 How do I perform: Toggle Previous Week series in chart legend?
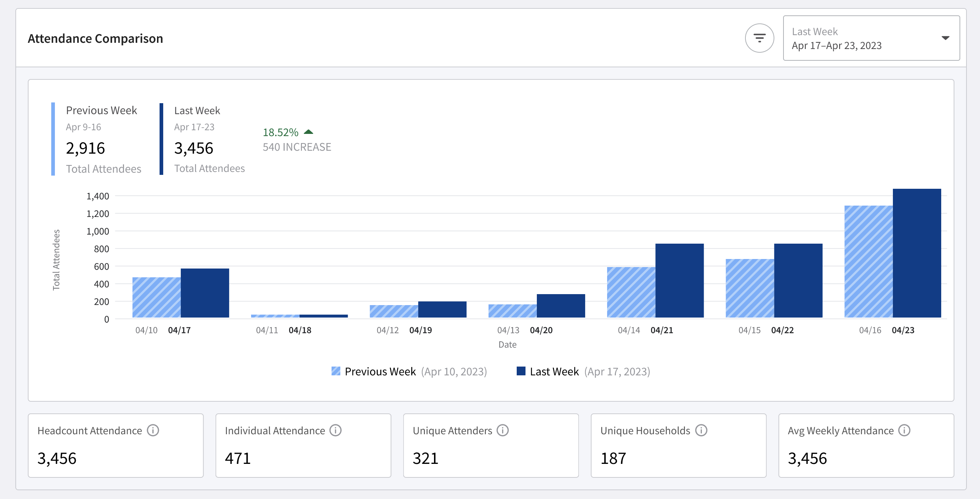(x=380, y=371)
